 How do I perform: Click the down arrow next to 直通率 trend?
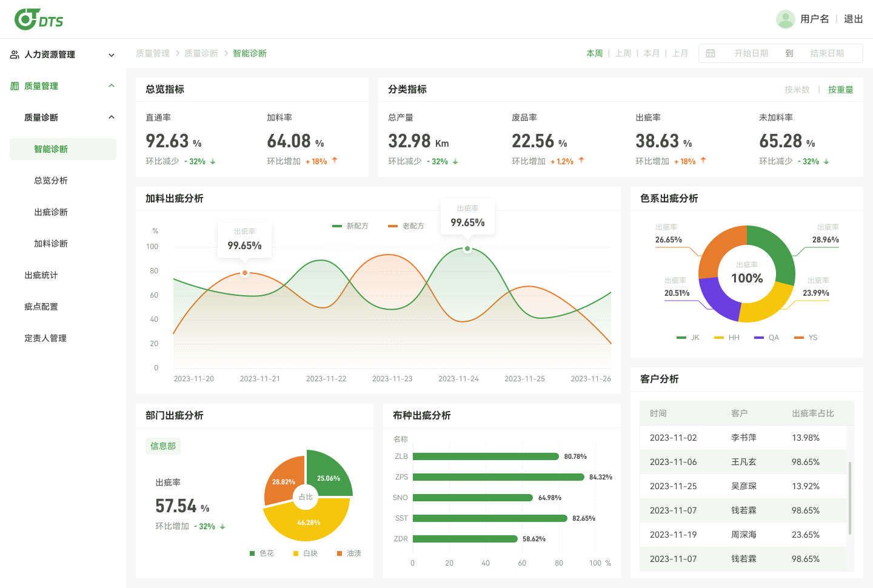coord(213,162)
